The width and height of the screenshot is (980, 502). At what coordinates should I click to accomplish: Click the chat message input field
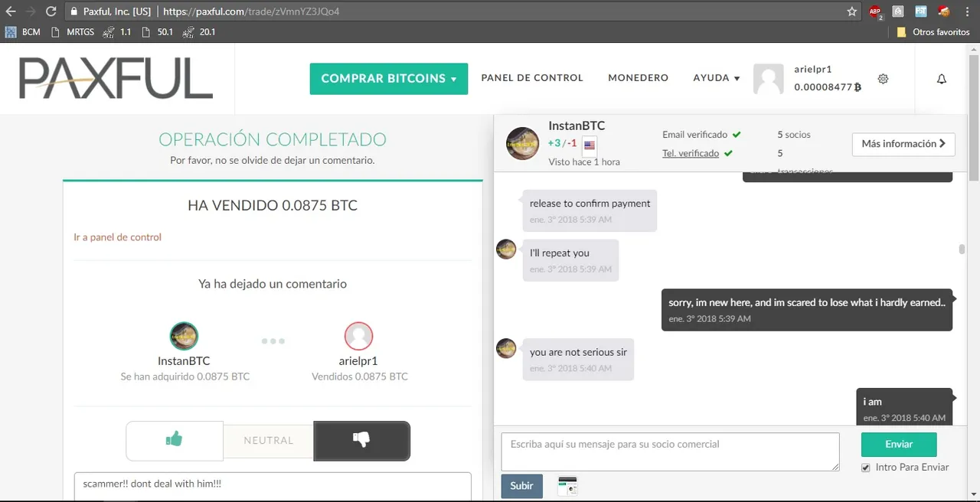[670, 451]
